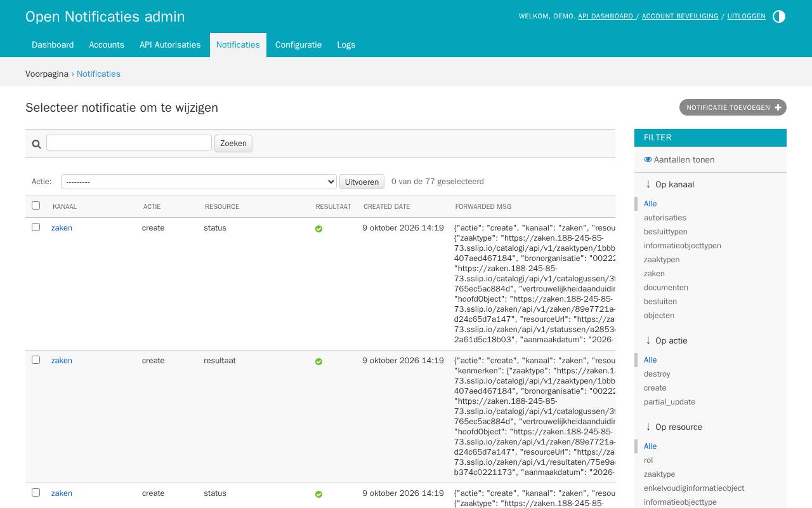Viewport: 812px width, 508px height.
Task: Collapse the Op resource filter arrow
Action: tap(648, 427)
